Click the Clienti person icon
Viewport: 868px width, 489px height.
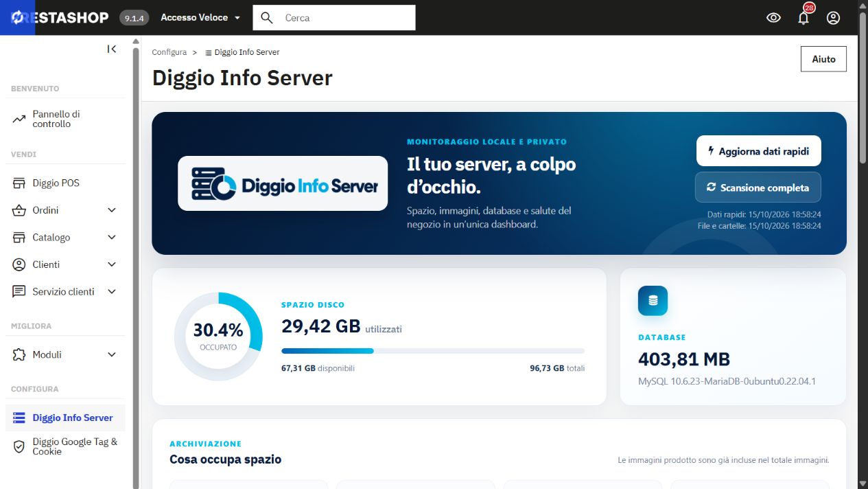19,264
